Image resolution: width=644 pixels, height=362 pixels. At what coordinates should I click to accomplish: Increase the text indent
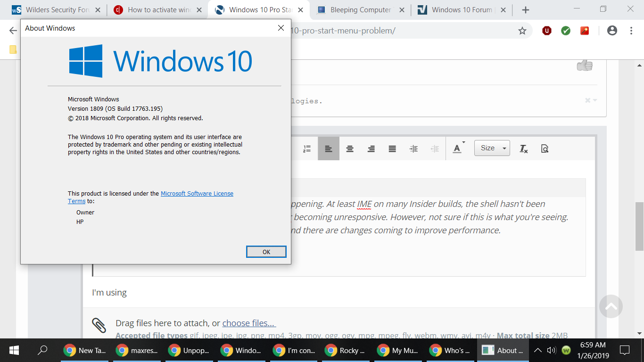coord(413,148)
